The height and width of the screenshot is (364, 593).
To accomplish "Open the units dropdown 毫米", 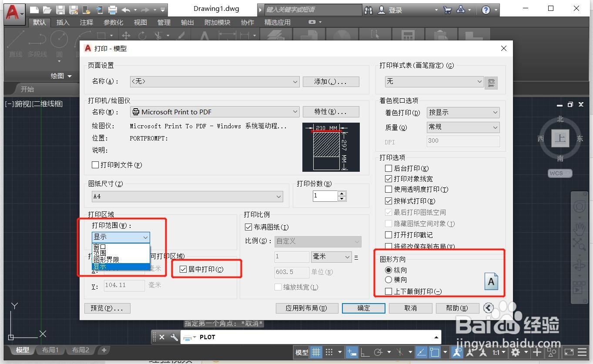I will coord(332,257).
